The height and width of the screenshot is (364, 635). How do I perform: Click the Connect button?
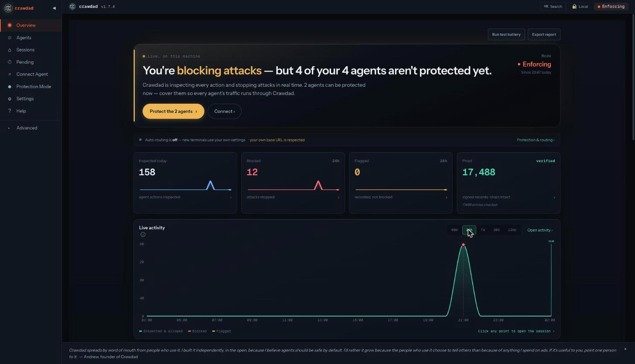pos(225,111)
